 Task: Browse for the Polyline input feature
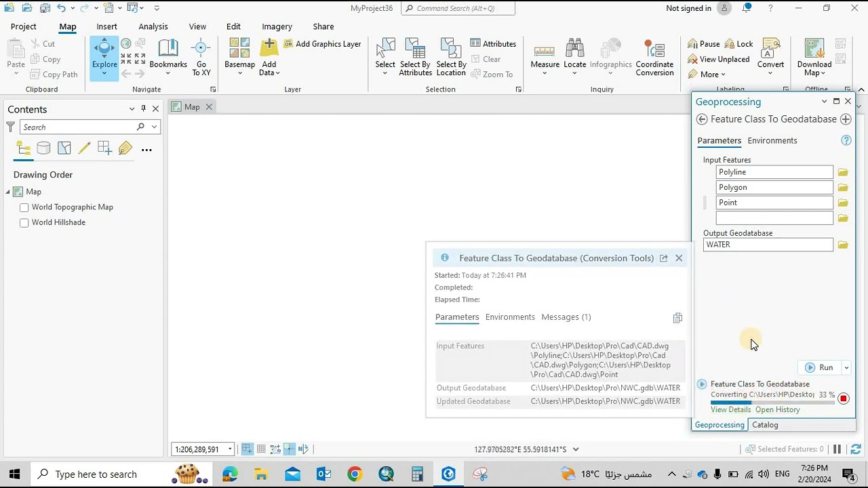click(843, 172)
